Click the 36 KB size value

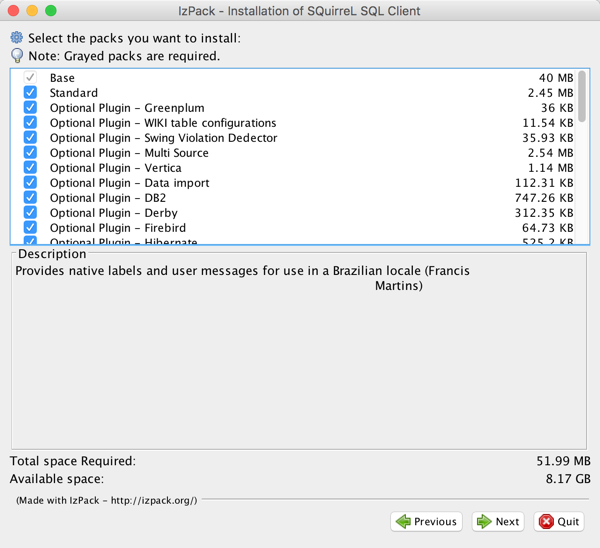click(x=557, y=108)
